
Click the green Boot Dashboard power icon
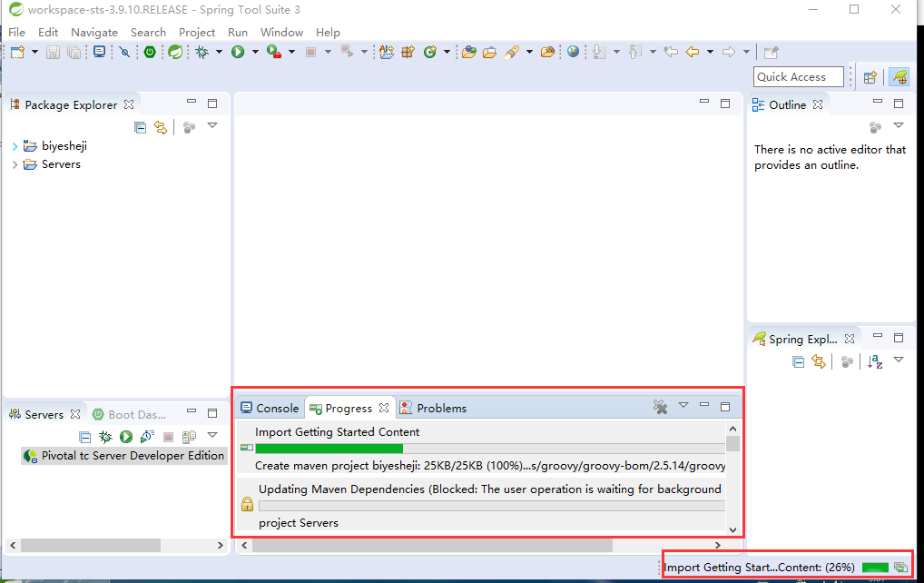[x=150, y=52]
